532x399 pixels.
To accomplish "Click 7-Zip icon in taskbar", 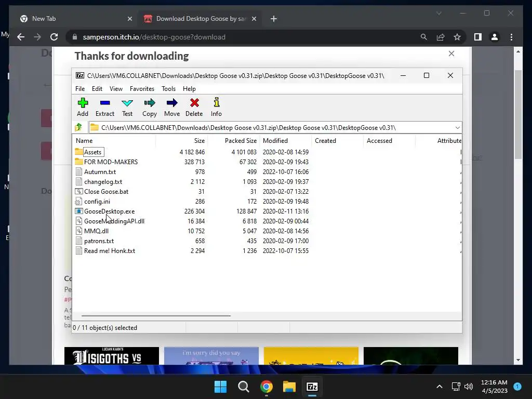I will coord(312,387).
